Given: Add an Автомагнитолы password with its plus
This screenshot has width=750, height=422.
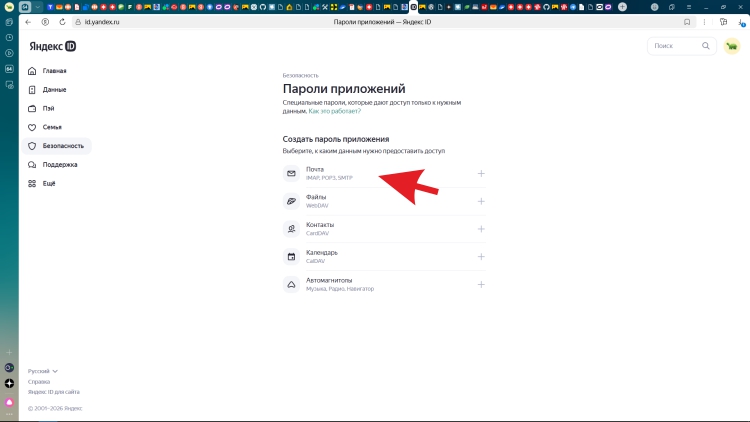Looking at the screenshot, I should pos(481,285).
